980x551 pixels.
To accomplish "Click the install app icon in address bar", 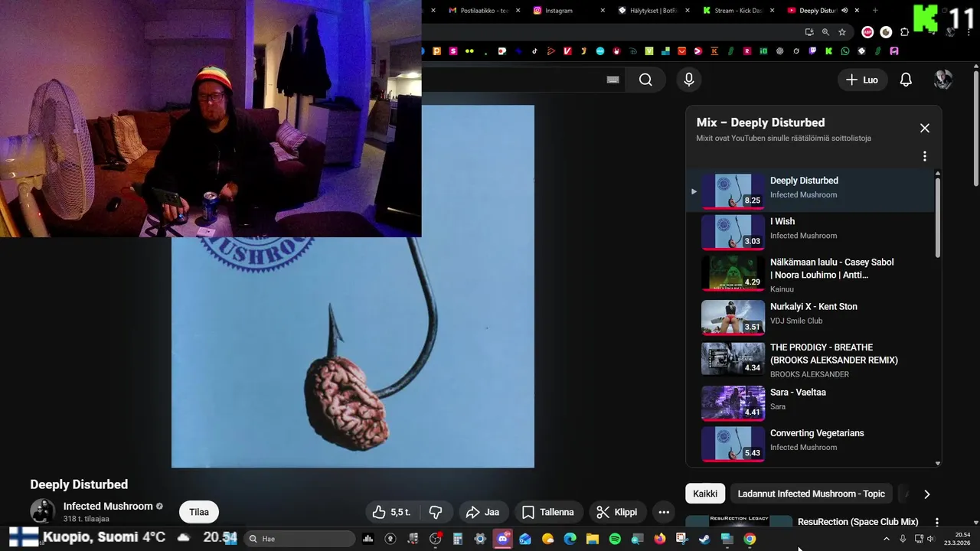I will coord(809,32).
